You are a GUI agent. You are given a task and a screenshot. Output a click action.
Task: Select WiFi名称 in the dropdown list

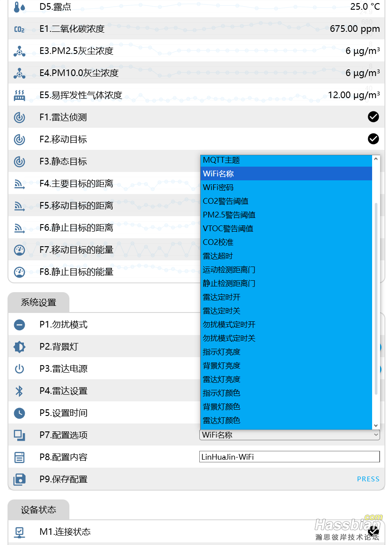tap(286, 174)
